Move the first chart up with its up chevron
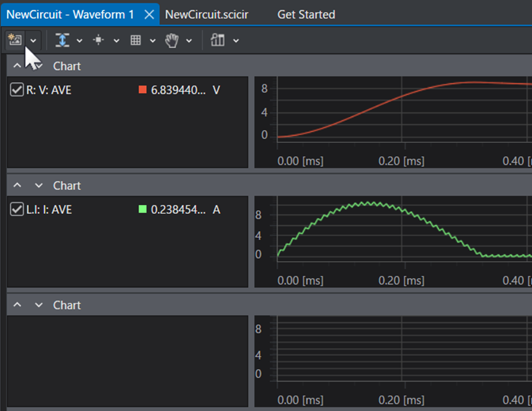This screenshot has width=532, height=411. (17, 66)
